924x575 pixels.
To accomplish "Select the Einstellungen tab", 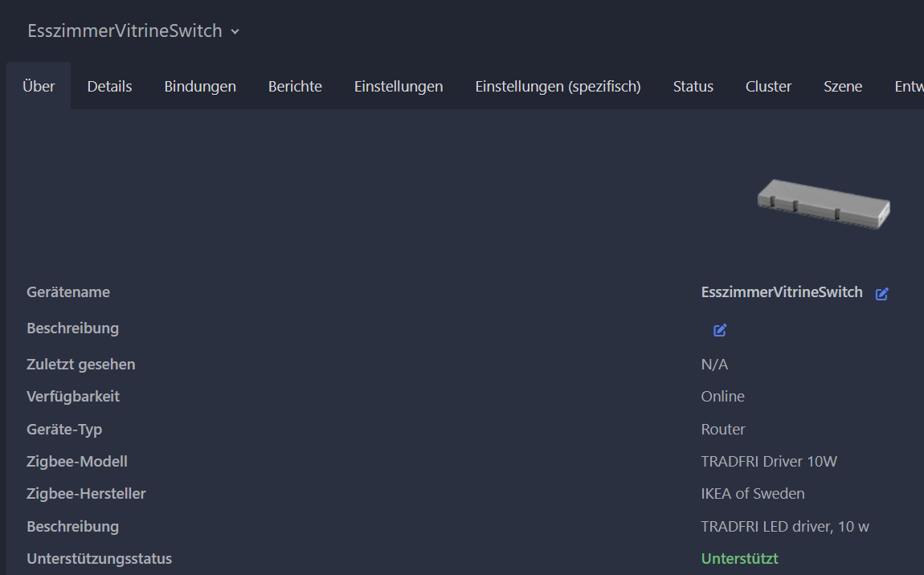I will click(399, 86).
